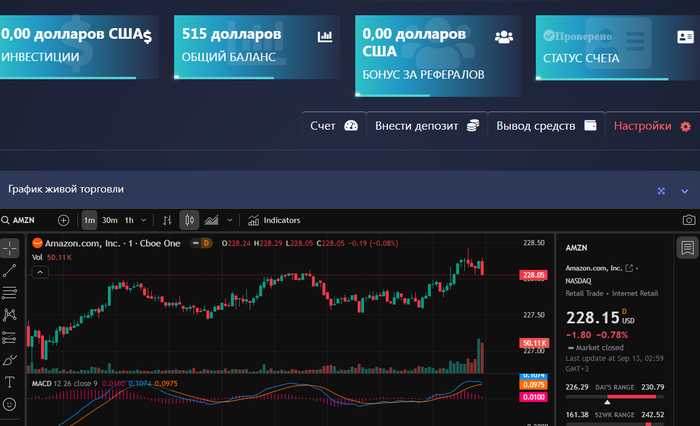The height and width of the screenshot is (426, 700).
Task: Select the candlestick chart style icon
Action: (189, 220)
